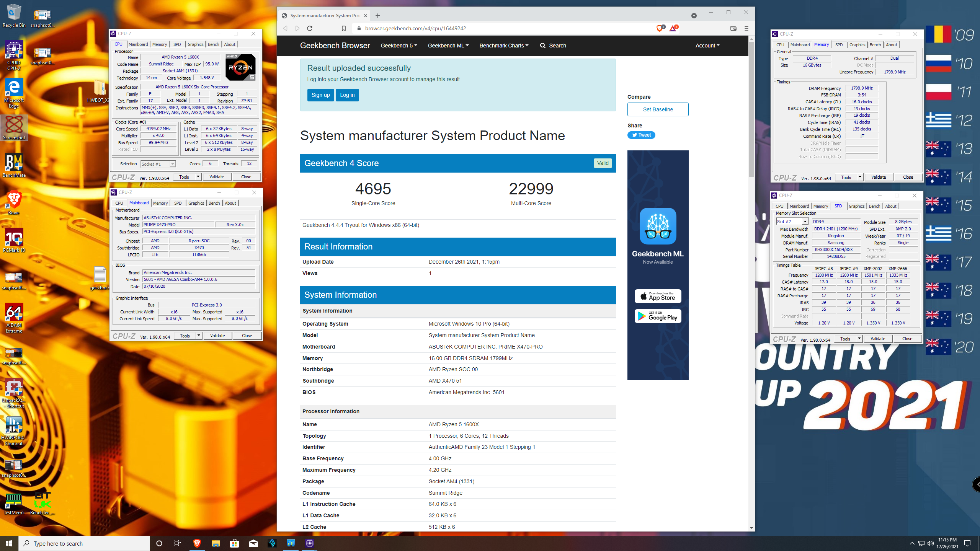Open LinpackXtreme shortcut icon
The height and width of the screenshot is (551, 980).
(x=14, y=393)
